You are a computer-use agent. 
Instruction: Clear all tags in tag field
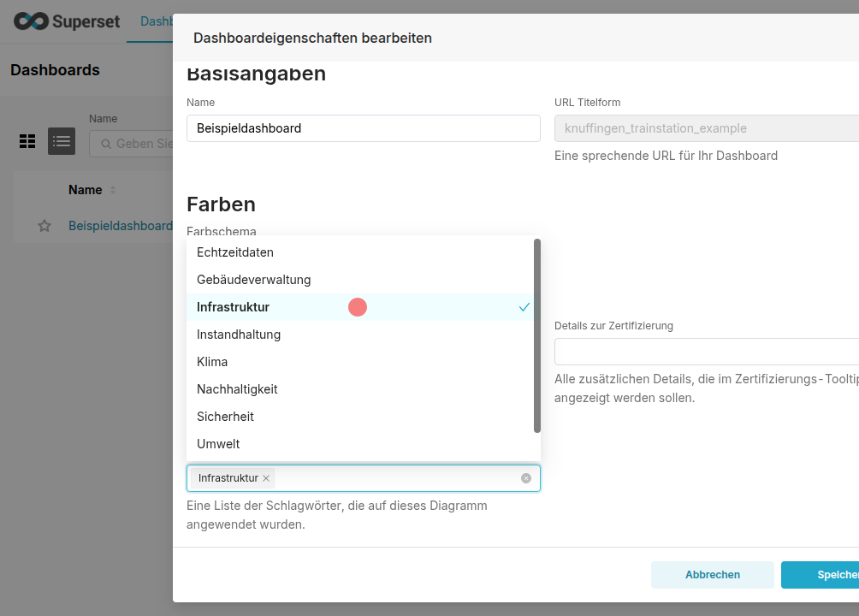526,478
